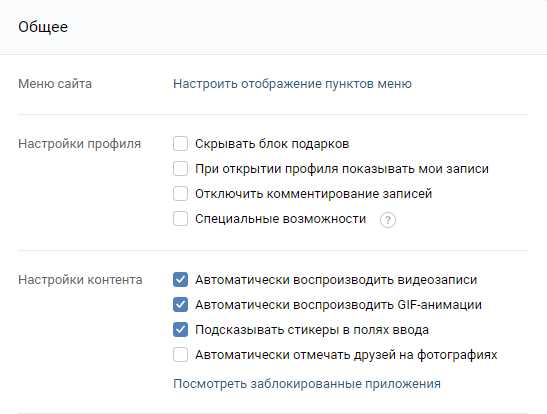
Task: Click the Общее section header
Action: 43,27
